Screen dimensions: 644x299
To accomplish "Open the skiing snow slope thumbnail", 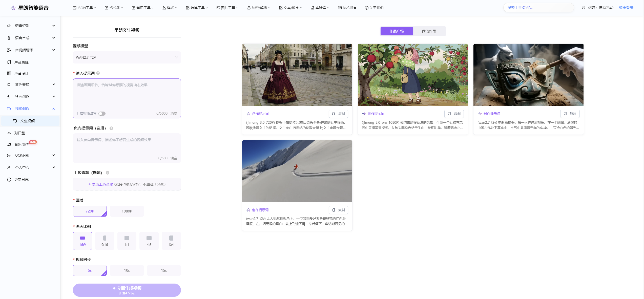I will (x=297, y=171).
